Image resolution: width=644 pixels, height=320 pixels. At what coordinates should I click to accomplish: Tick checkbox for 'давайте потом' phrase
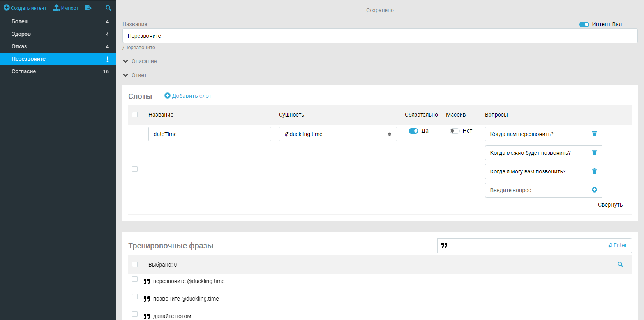click(x=135, y=314)
